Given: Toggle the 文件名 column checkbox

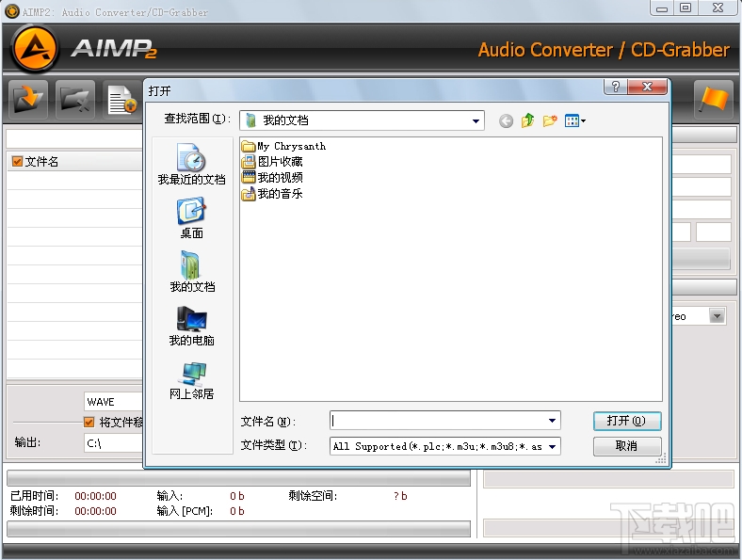Looking at the screenshot, I should 18,162.
